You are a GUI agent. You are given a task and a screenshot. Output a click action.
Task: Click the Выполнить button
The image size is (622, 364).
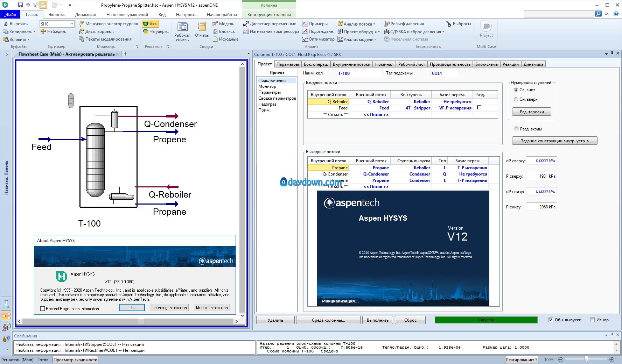377,320
